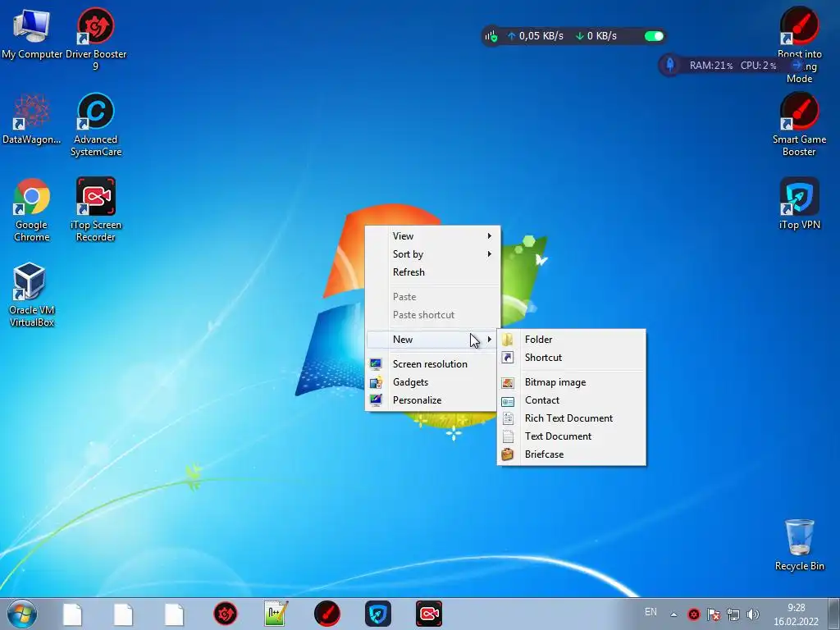Screen dimensions: 840x630
Task: Open iTop Screen Recorder from the taskbar
Action: click(429, 614)
